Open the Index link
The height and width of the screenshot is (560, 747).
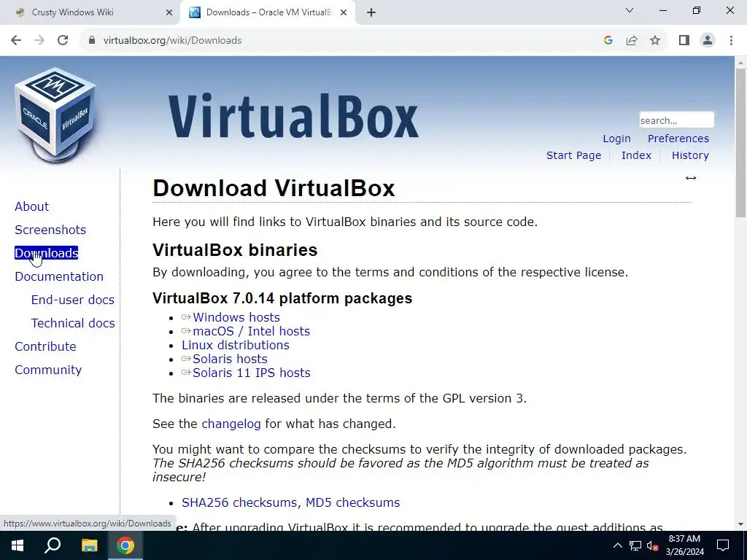636,155
